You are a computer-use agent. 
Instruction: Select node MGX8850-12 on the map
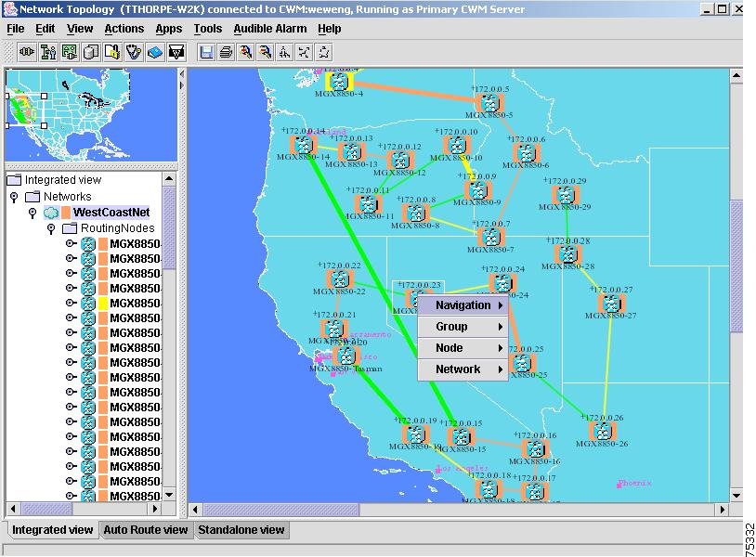click(400, 160)
